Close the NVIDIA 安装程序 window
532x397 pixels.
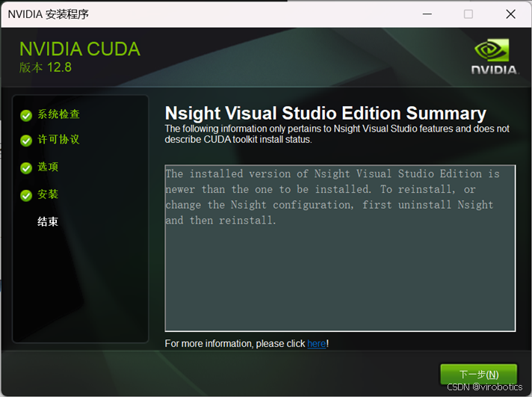pyautogui.click(x=510, y=14)
